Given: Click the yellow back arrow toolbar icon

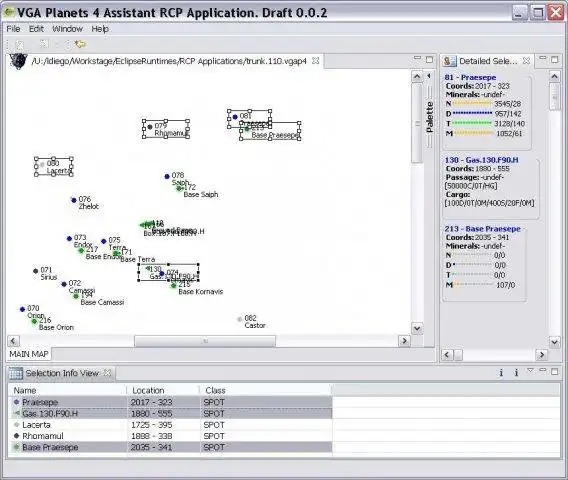Looking at the screenshot, I should pos(80,44).
